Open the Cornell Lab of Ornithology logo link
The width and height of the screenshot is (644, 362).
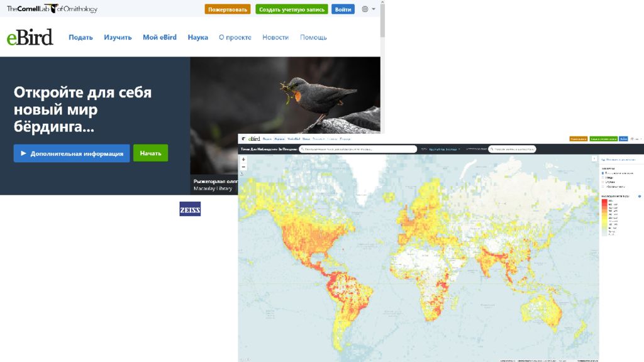tap(52, 9)
